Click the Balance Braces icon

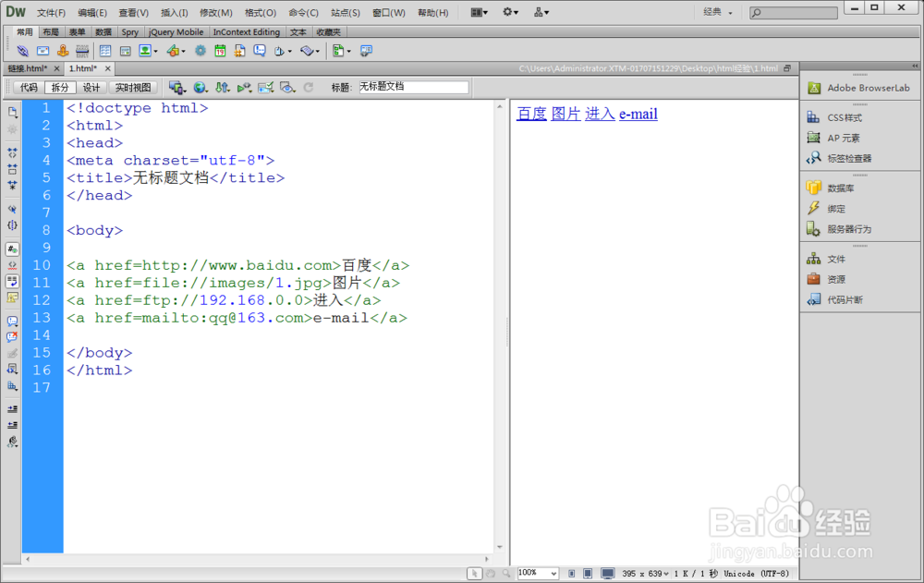(x=12, y=225)
